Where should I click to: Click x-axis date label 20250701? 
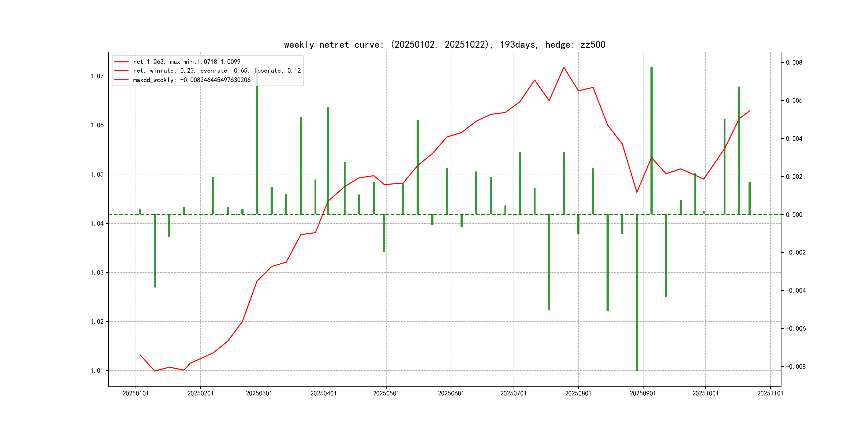pyautogui.click(x=513, y=393)
